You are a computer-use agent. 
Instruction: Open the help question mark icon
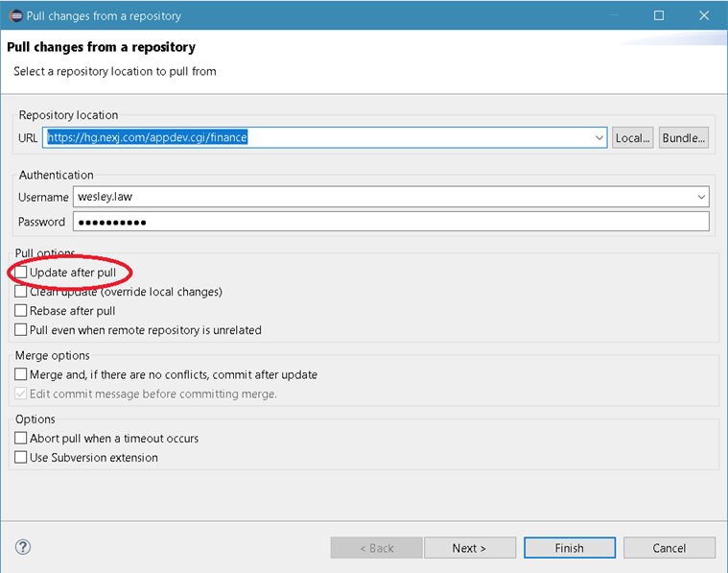pos(23,547)
